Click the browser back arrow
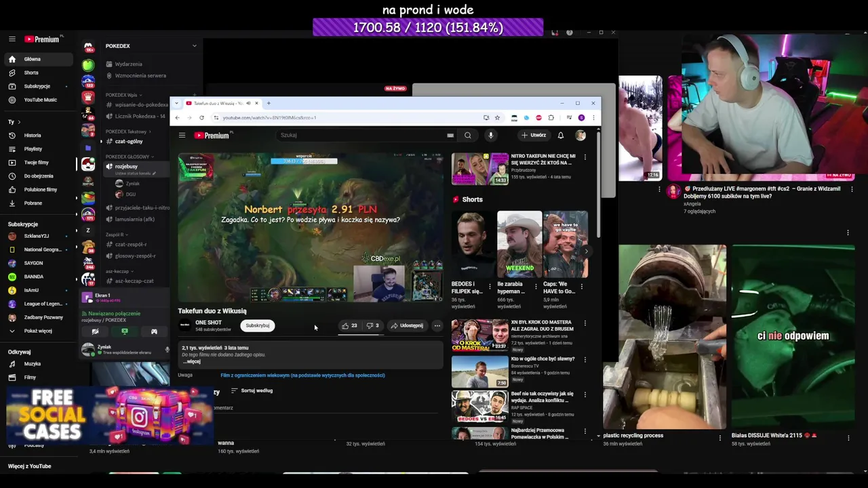This screenshot has width=868, height=488. 178,118
